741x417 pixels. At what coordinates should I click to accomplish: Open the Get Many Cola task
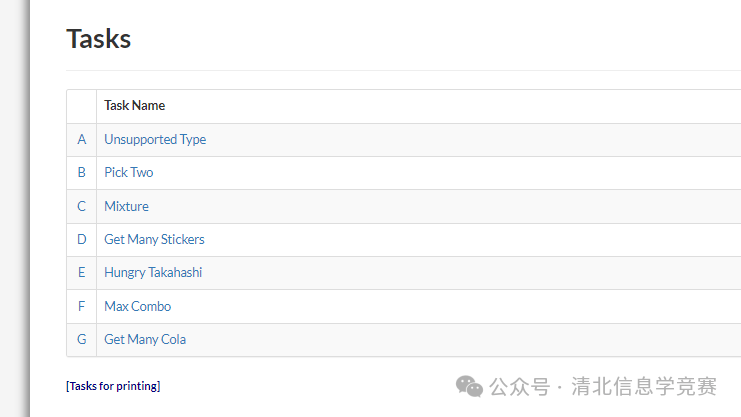pyautogui.click(x=145, y=339)
